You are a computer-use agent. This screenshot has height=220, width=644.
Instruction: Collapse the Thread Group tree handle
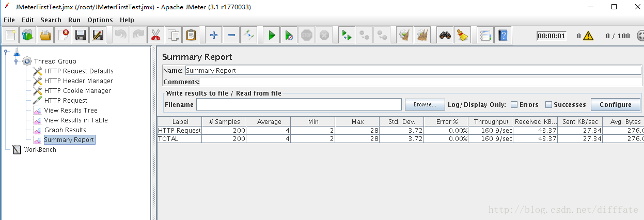pyautogui.click(x=16, y=61)
